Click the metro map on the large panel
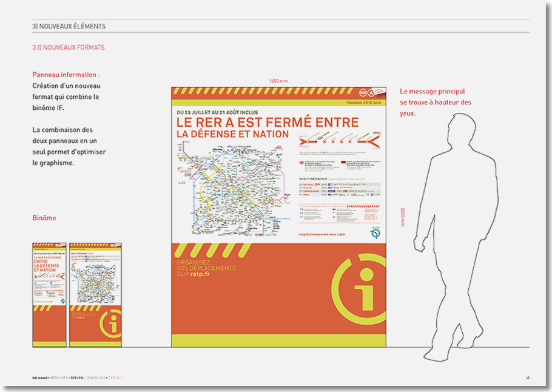Screen dimensions: 552x392 pyautogui.click(x=234, y=189)
